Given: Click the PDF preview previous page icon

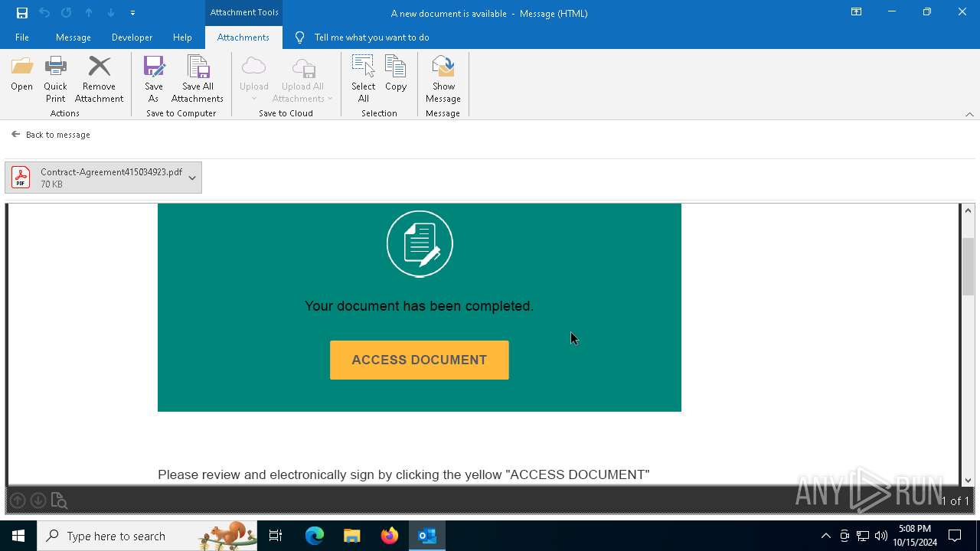Looking at the screenshot, I should 18,500.
